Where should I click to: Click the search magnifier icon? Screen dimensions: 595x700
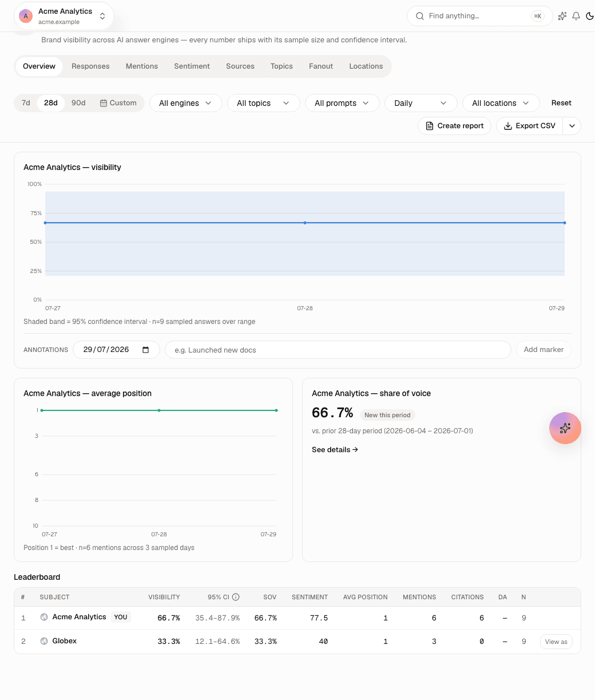coord(420,16)
